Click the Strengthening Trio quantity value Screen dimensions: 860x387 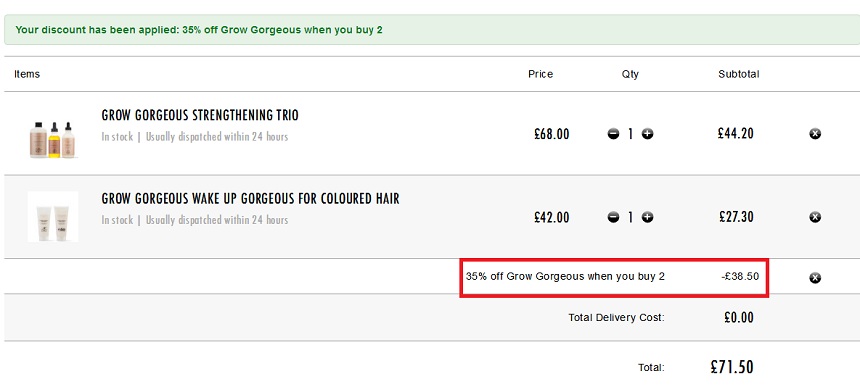[x=631, y=134]
